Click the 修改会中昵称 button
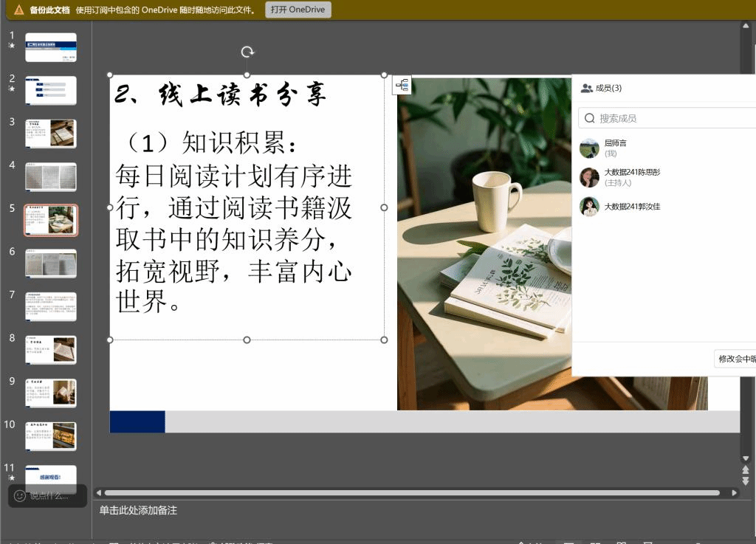756x544 pixels. (735, 359)
